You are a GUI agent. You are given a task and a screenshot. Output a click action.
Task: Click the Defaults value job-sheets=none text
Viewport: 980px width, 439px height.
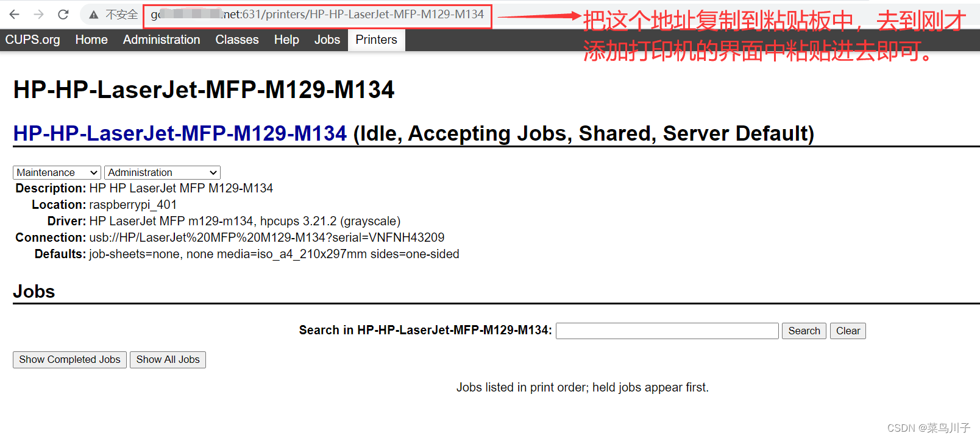274,254
